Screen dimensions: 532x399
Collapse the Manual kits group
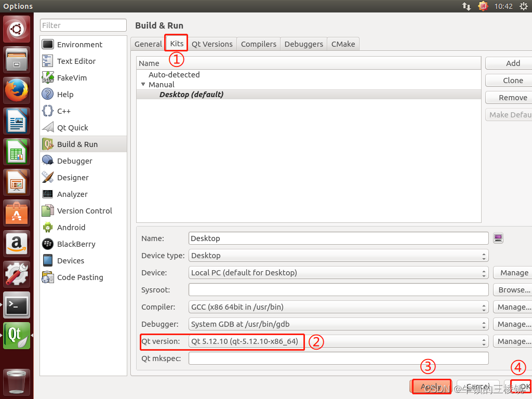point(143,84)
